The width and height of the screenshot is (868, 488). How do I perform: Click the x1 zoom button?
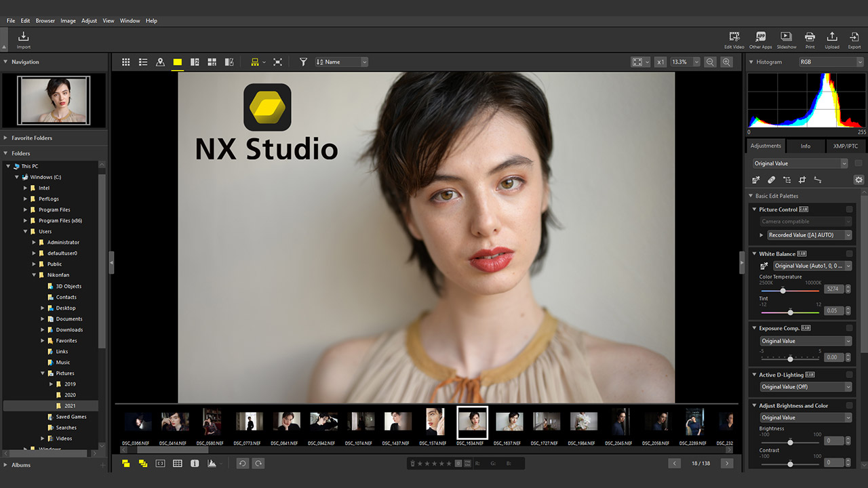coord(660,62)
